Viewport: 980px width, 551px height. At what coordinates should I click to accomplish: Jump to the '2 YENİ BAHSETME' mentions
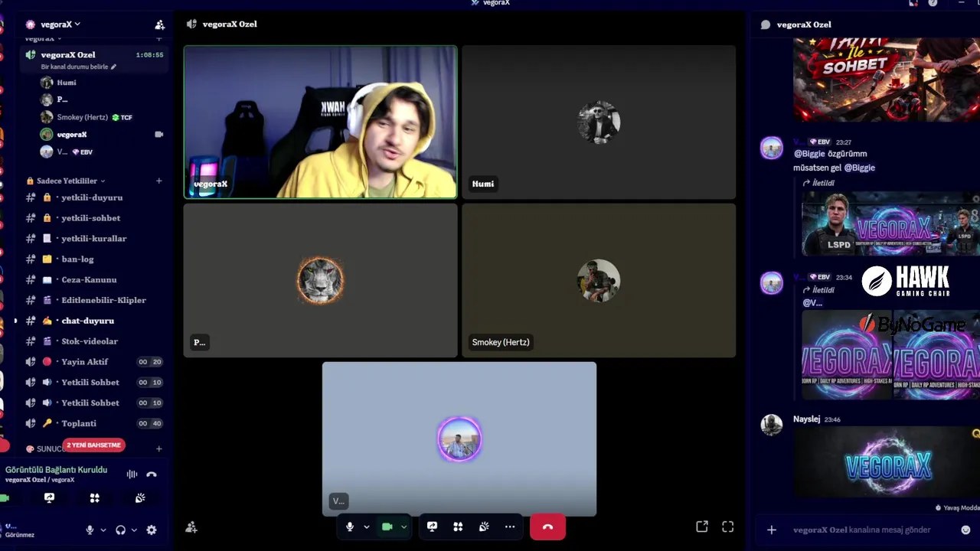click(94, 445)
